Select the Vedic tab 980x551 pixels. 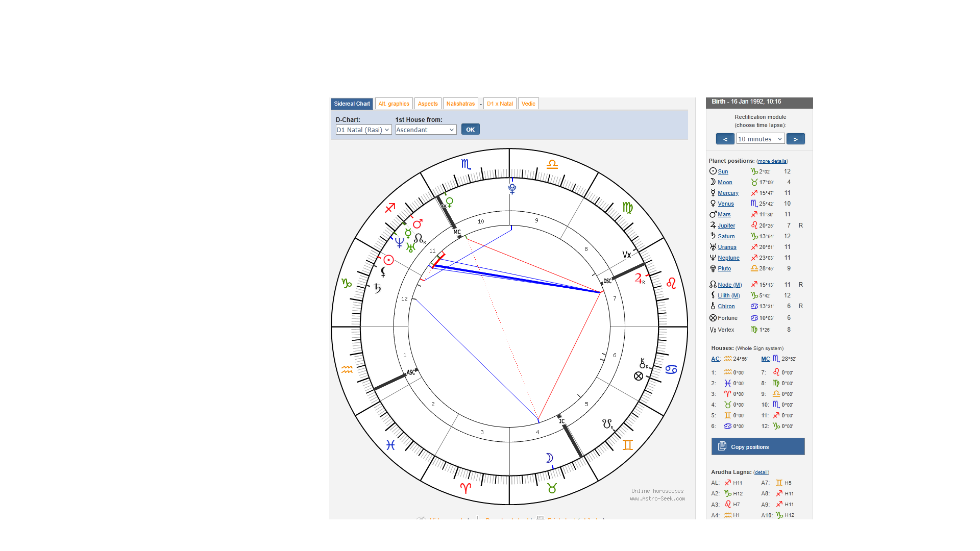click(528, 104)
